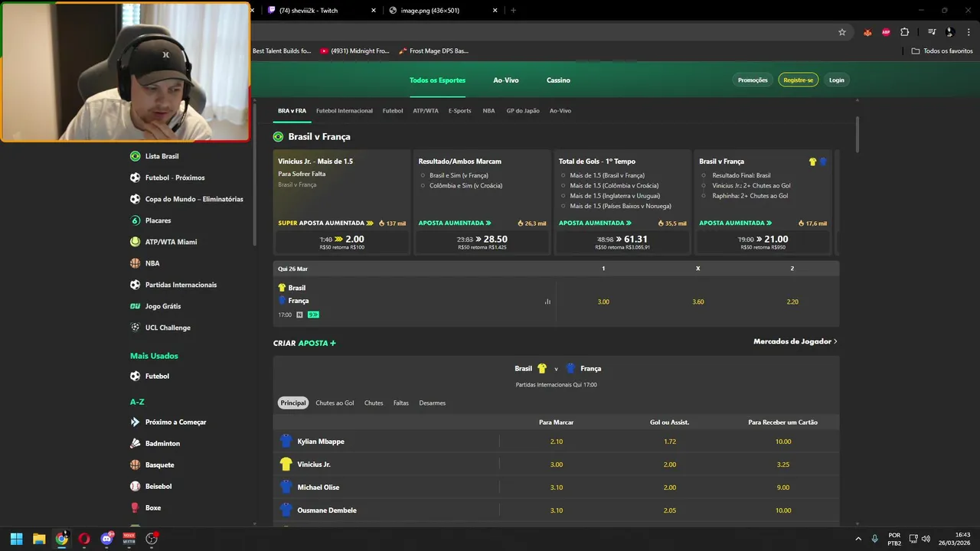Select Faltas market tab
This screenshot has height=551, width=980.
click(401, 403)
